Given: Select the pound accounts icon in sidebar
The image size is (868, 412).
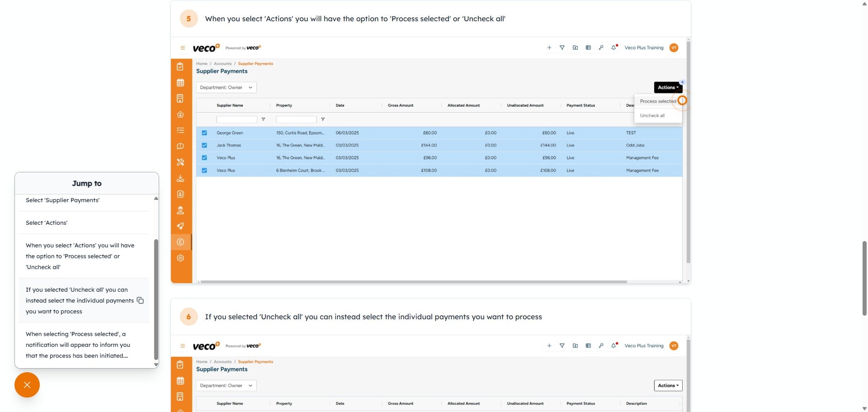Looking at the screenshot, I should 180,242.
